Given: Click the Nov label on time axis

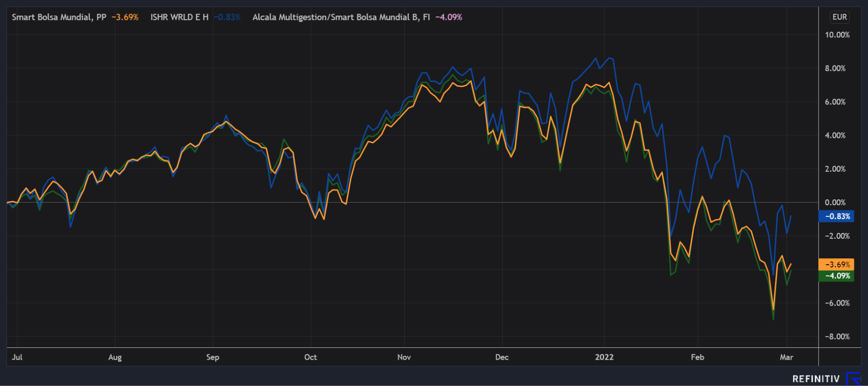Looking at the screenshot, I should [x=404, y=357].
